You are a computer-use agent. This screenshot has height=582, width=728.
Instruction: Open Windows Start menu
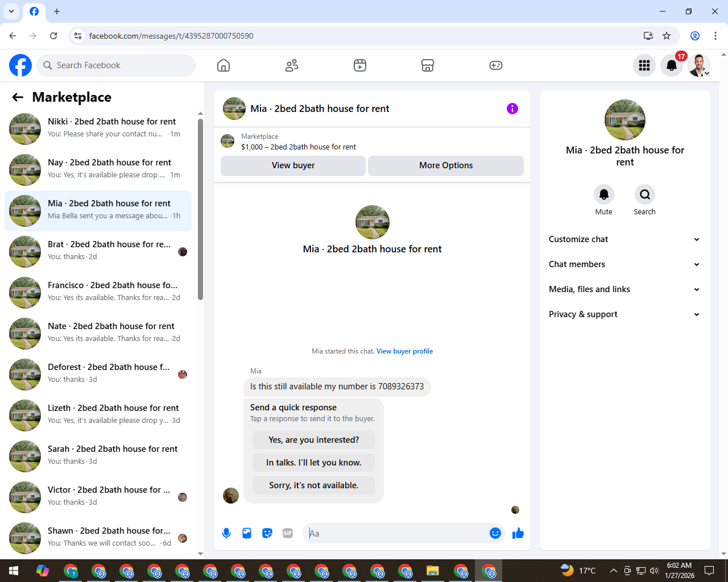[14, 571]
